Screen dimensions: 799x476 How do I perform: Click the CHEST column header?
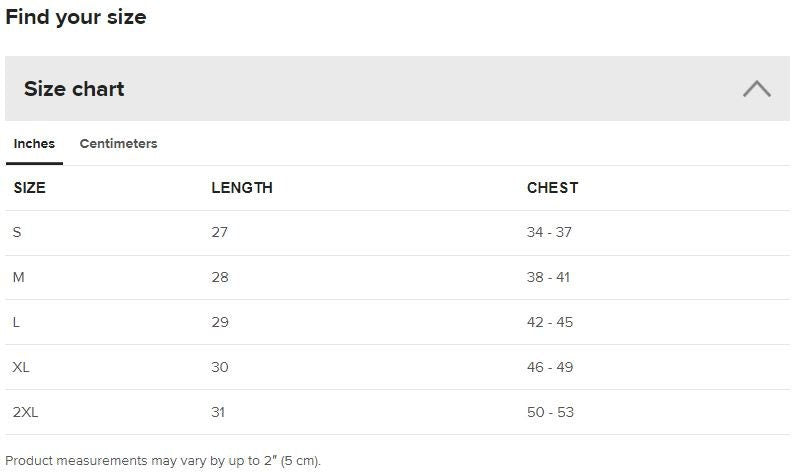point(552,188)
